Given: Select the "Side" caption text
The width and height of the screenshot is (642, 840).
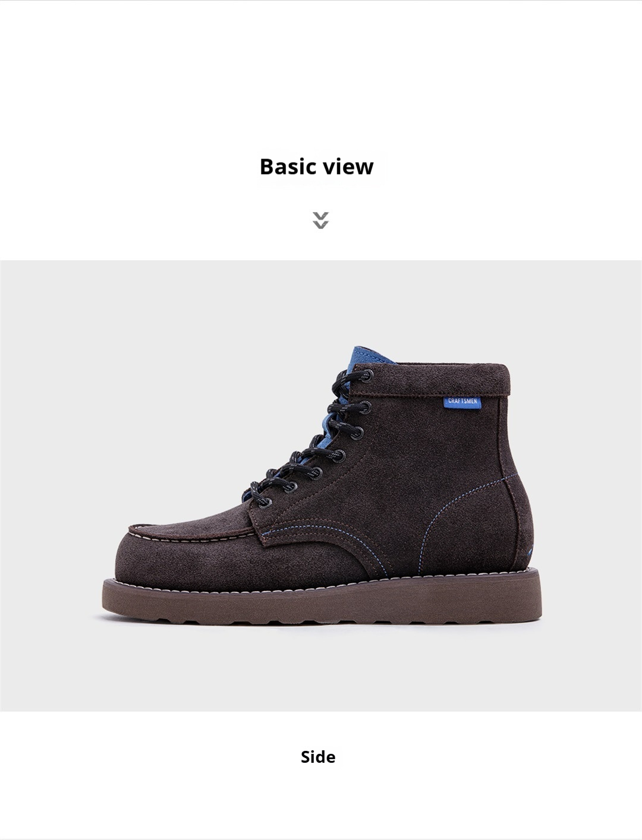Looking at the screenshot, I should 318,757.
